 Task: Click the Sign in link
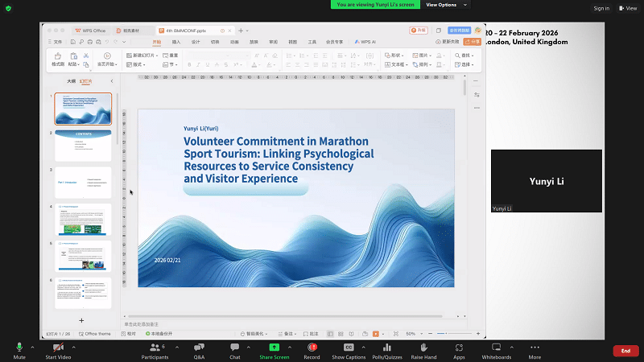[601, 8]
